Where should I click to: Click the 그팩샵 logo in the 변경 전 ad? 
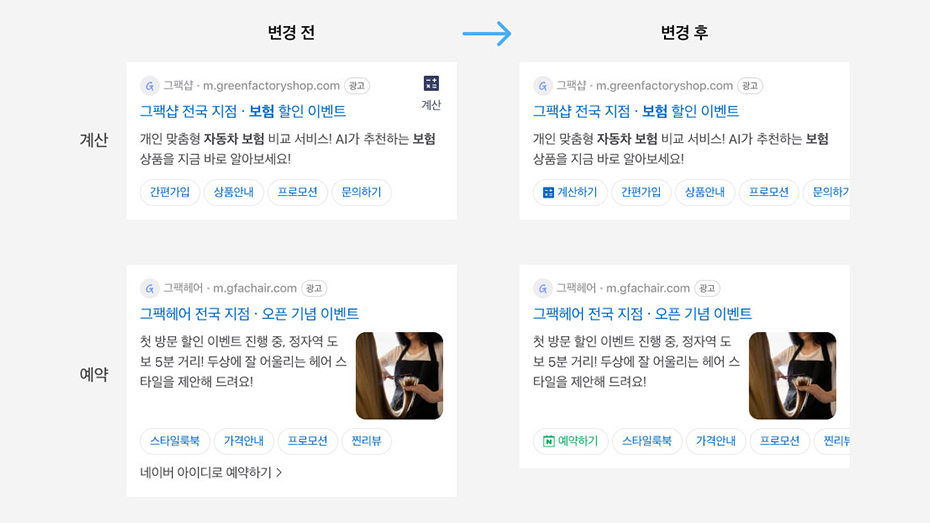[x=150, y=86]
